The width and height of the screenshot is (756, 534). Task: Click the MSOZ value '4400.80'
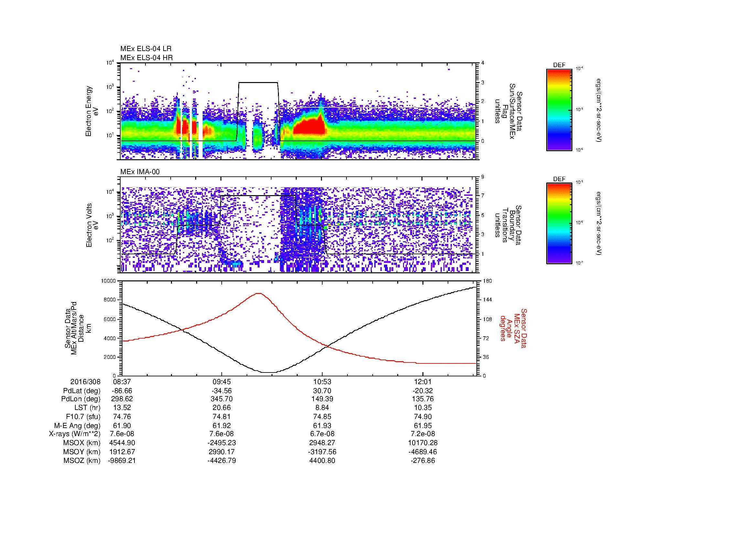[322, 461]
